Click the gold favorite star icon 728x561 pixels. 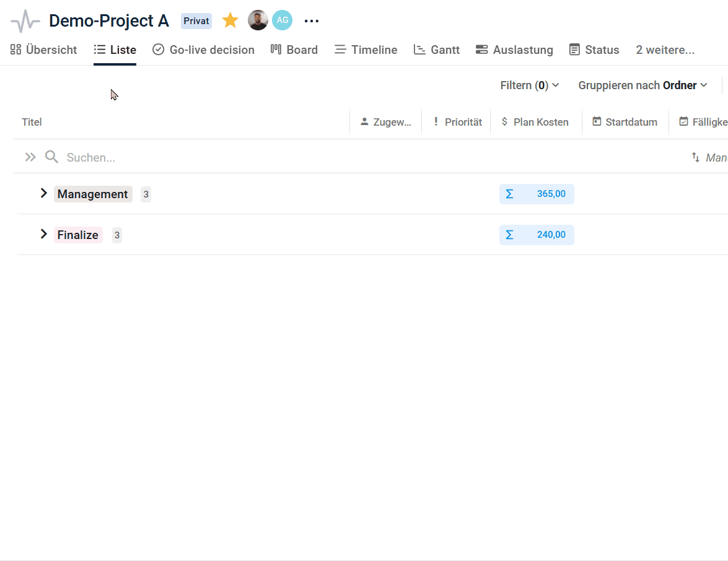(x=230, y=20)
